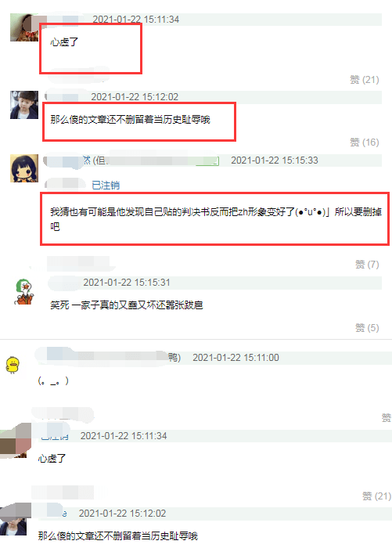Open the green-haired duck avatar profile
Viewport: 392px width, 548px height.
[24, 292]
